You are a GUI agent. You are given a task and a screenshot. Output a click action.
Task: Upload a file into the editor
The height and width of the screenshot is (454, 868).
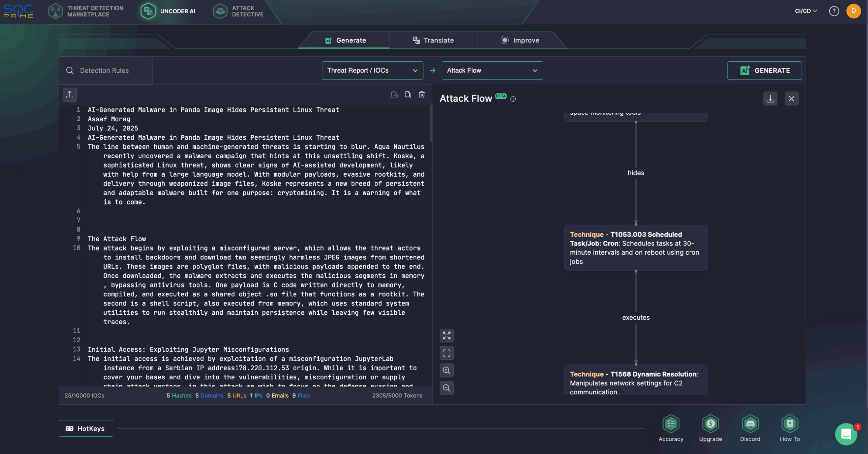coord(70,95)
